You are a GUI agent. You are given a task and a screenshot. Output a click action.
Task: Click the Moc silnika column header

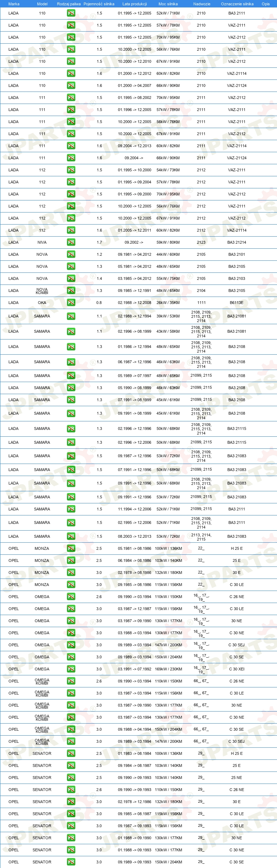(168, 4)
